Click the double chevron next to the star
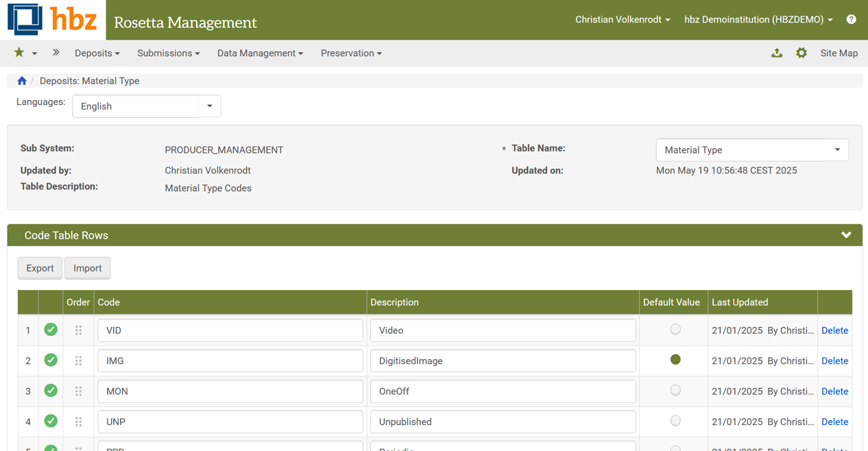Screen dimensions: 868x451 (x=56, y=52)
